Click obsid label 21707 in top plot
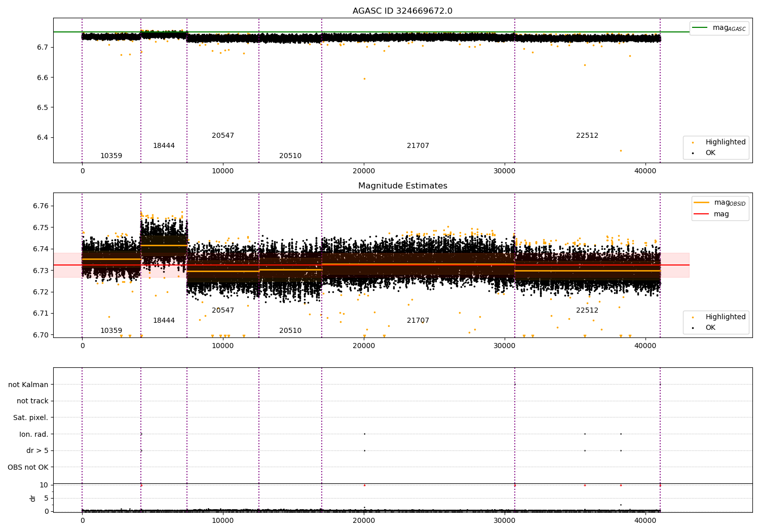This screenshot has width=760, height=532. click(x=418, y=146)
